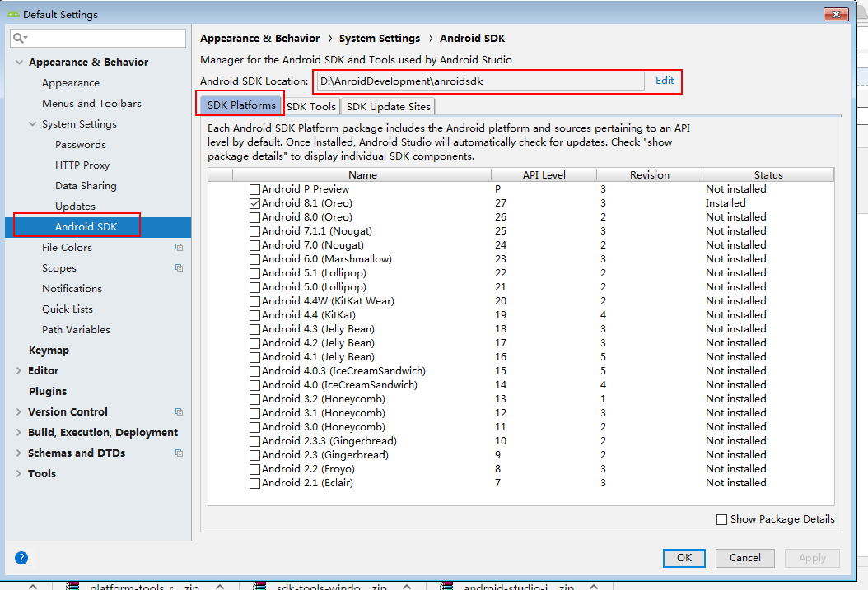868x590 pixels.
Task: Check the Android 4.4 (KitKat) checkbox
Action: pos(254,315)
